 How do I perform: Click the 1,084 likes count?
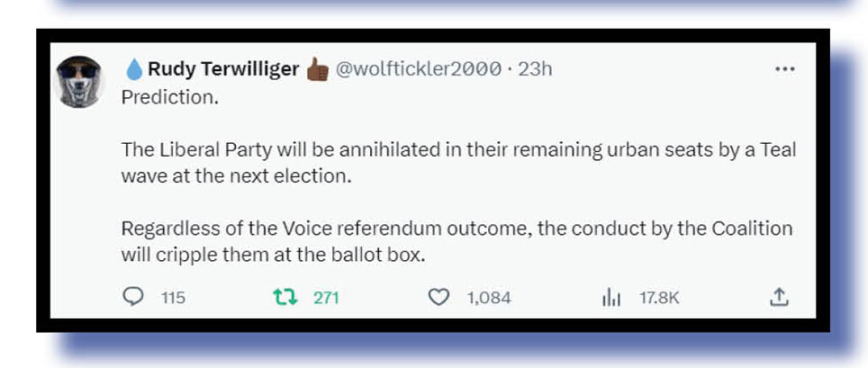click(x=489, y=298)
